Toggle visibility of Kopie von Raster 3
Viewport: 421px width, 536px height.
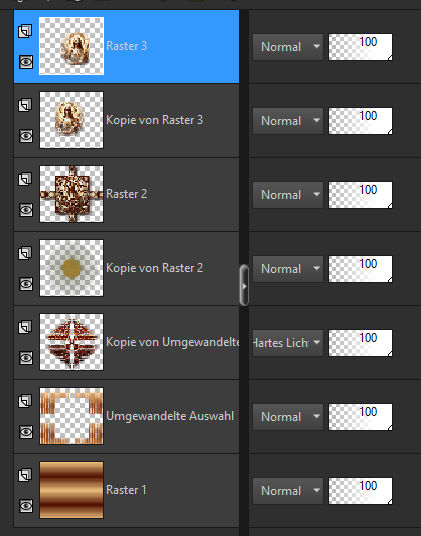coord(26,136)
